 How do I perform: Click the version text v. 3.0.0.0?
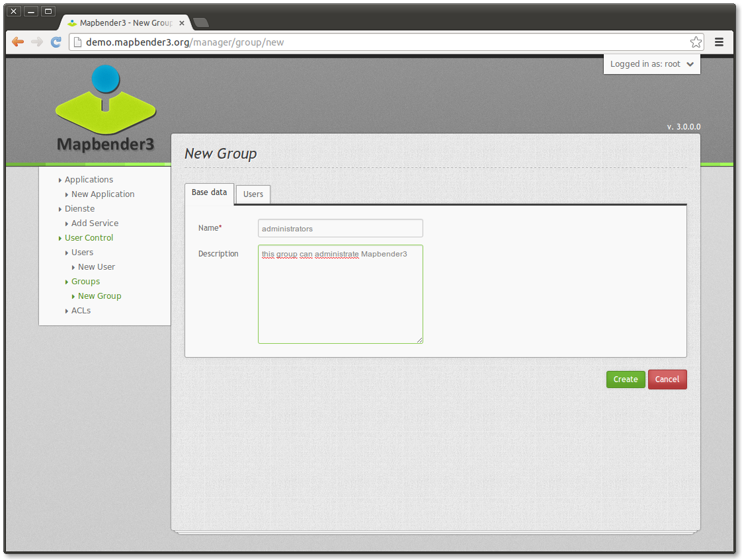coord(684,127)
